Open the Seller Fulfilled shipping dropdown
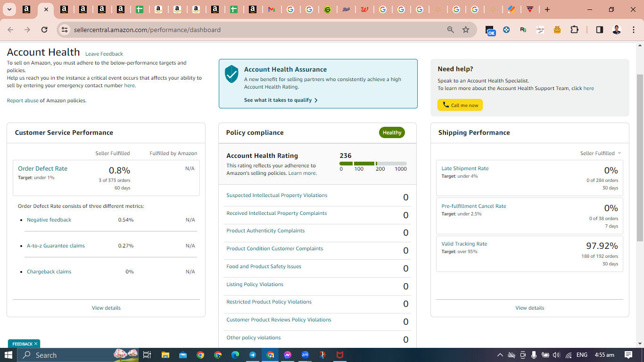644x362 pixels. pyautogui.click(x=601, y=153)
